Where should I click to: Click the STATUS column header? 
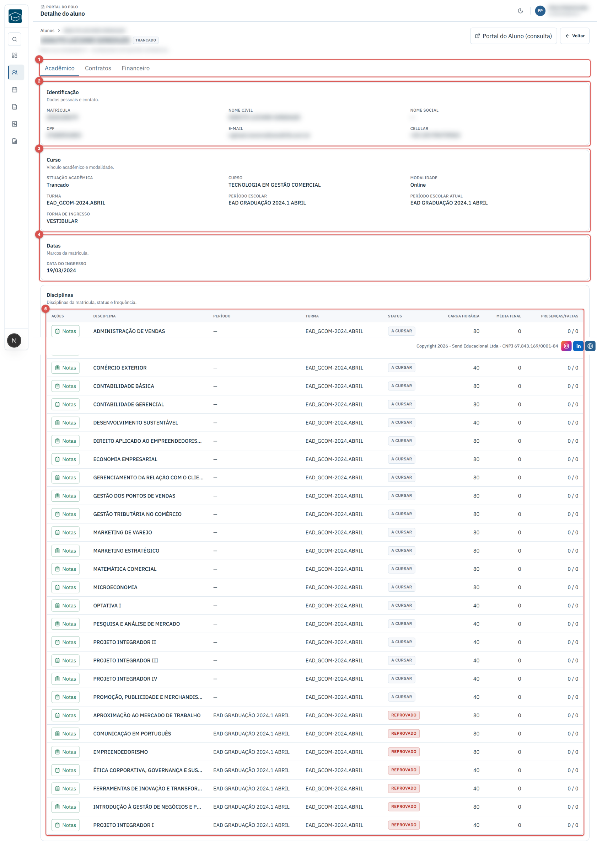click(395, 316)
